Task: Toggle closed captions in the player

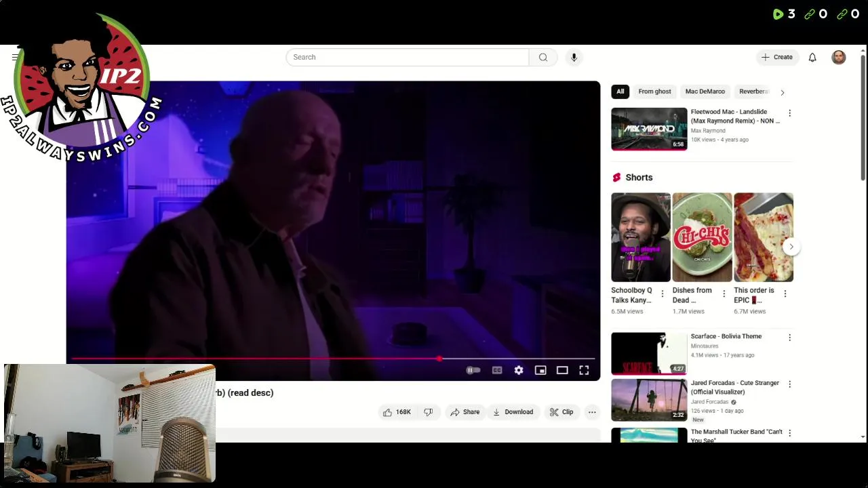Action: tap(497, 370)
